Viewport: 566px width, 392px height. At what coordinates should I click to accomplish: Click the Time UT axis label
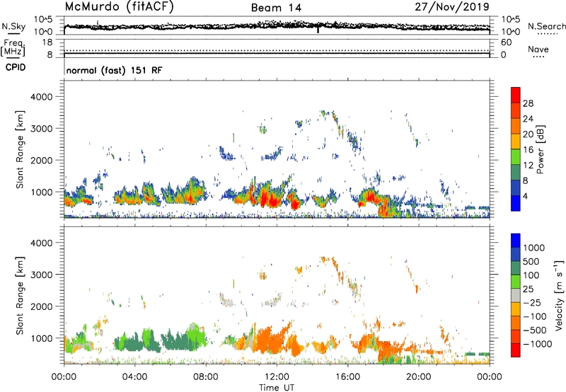pyautogui.click(x=277, y=388)
